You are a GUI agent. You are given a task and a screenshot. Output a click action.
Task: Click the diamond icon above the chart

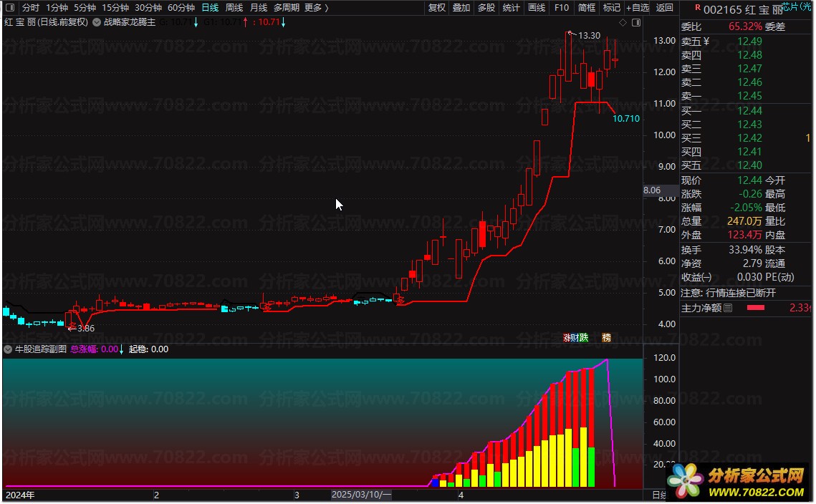click(623, 22)
